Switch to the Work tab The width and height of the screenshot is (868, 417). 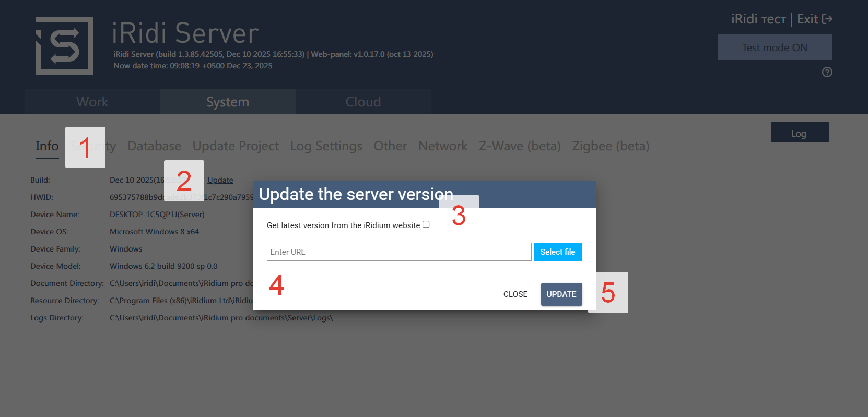click(92, 102)
